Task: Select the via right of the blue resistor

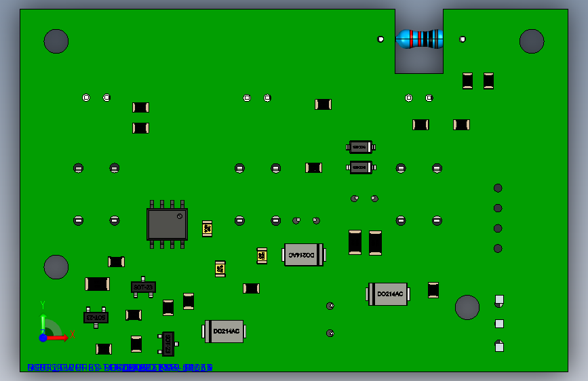Action: [x=463, y=39]
